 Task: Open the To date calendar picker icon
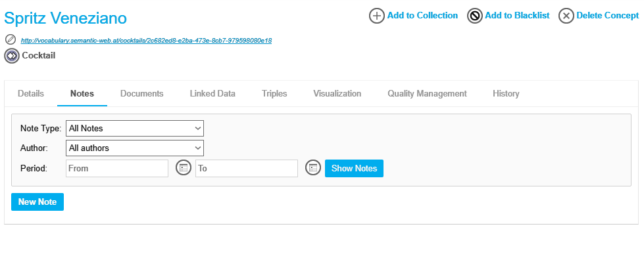(313, 167)
